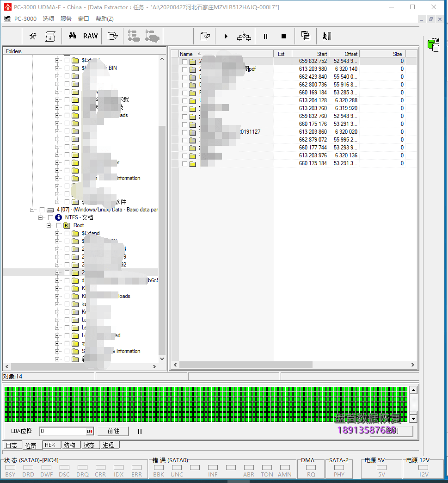
Task: Open the 帮助(Z) menu
Action: (x=104, y=19)
